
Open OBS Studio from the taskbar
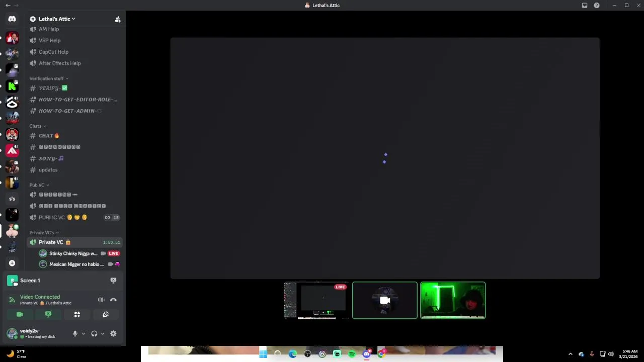(307, 354)
